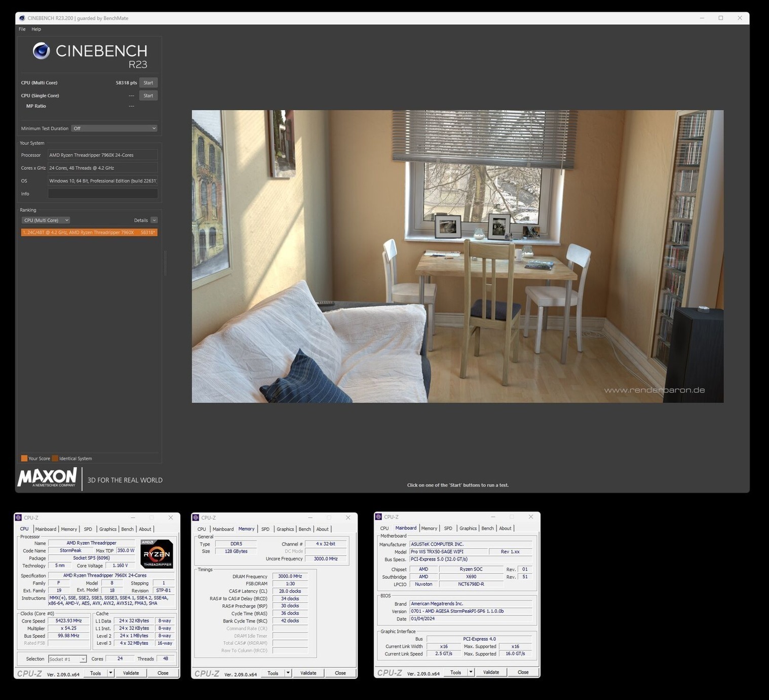Select the 24C/48T Threadripper 7960X ranking entry
The width and height of the screenshot is (769, 700).
[89, 232]
